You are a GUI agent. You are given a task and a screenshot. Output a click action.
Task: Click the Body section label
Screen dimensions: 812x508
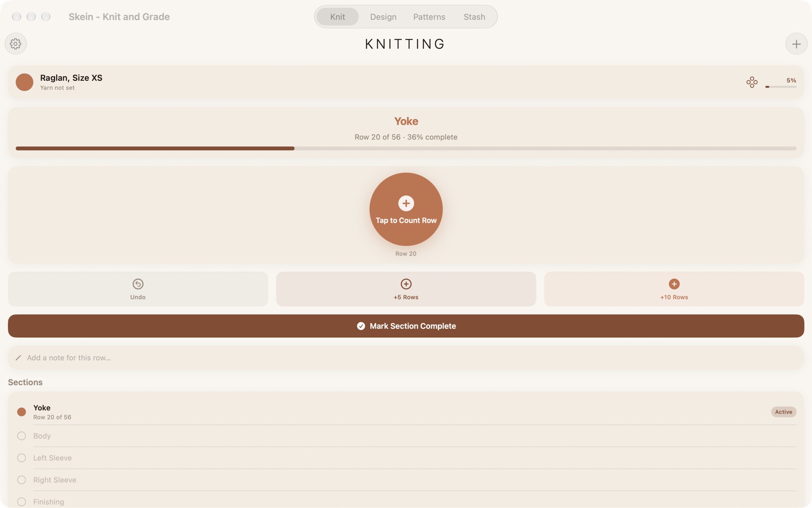42,436
